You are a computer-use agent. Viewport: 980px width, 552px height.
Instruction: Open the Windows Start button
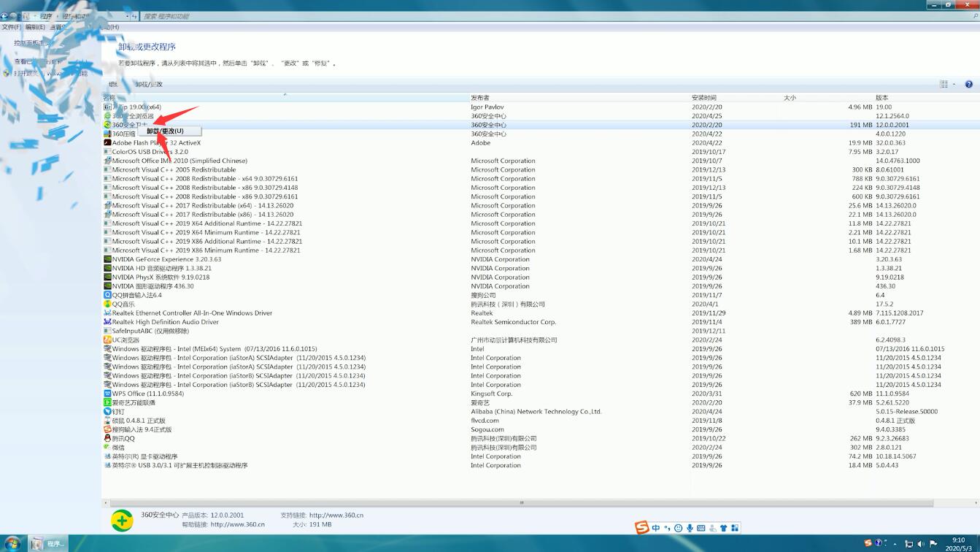[12, 543]
